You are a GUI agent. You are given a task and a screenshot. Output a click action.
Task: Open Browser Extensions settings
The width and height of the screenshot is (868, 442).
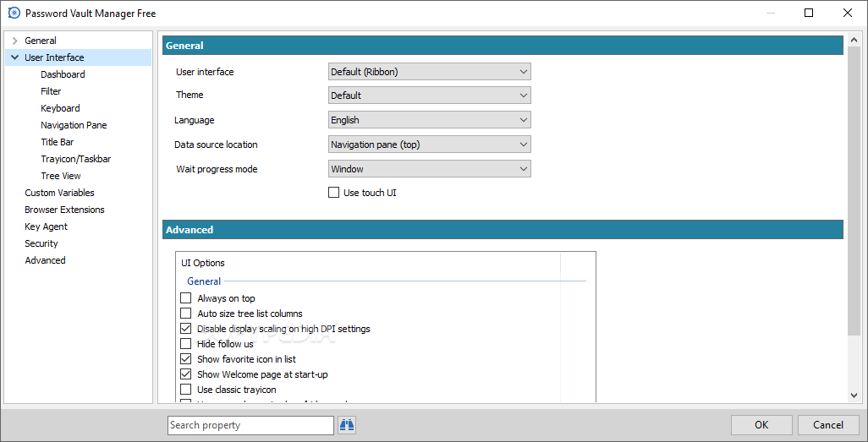[x=64, y=209]
